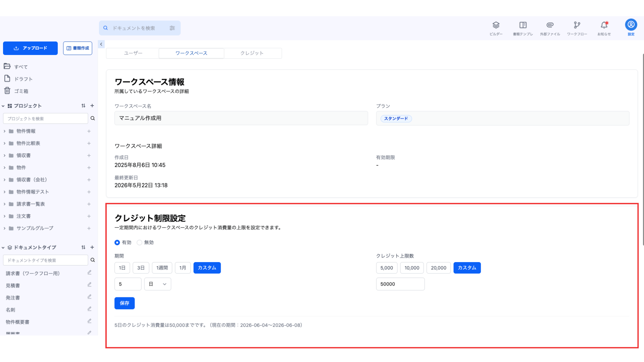The image size is (644, 362).
Task: Add a new document type
Action: 92,247
